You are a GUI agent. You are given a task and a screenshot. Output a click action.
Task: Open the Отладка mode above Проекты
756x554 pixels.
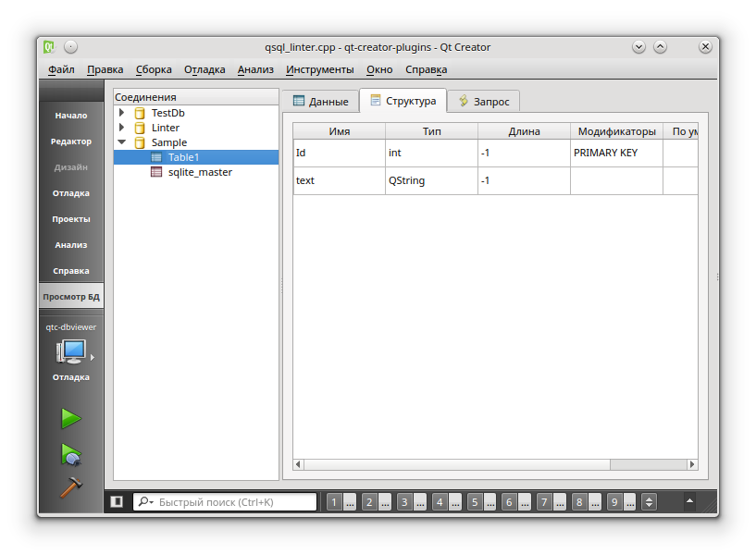(x=71, y=192)
